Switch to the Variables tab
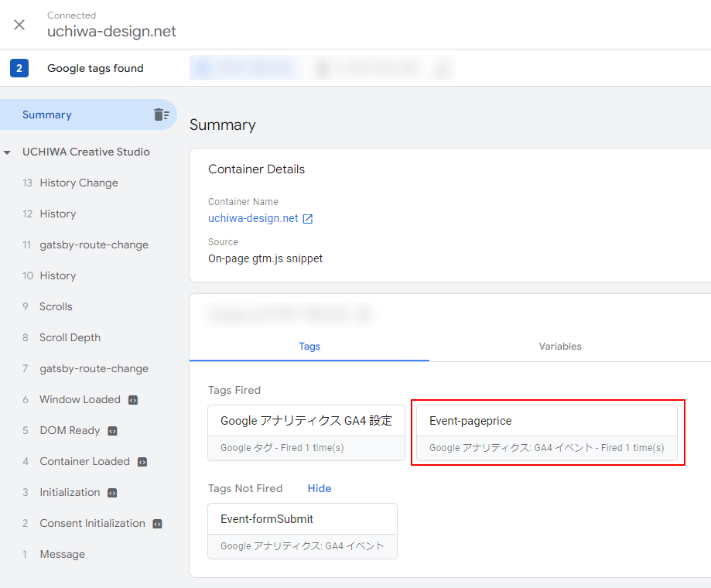 point(560,347)
